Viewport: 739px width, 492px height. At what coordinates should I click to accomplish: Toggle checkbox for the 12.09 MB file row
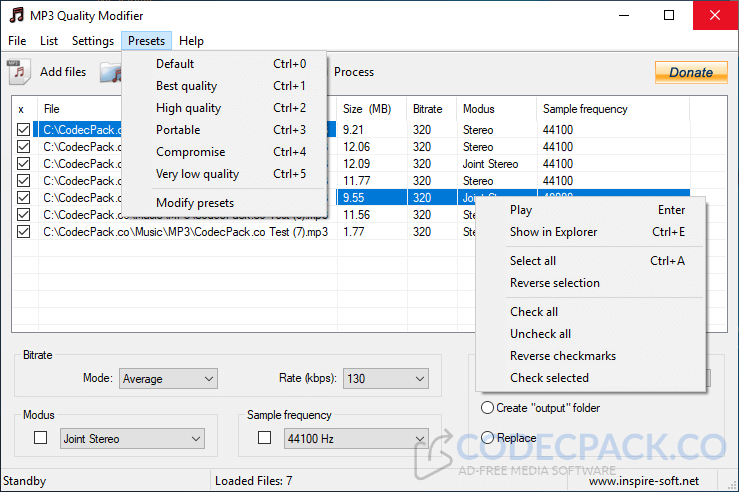(x=24, y=164)
